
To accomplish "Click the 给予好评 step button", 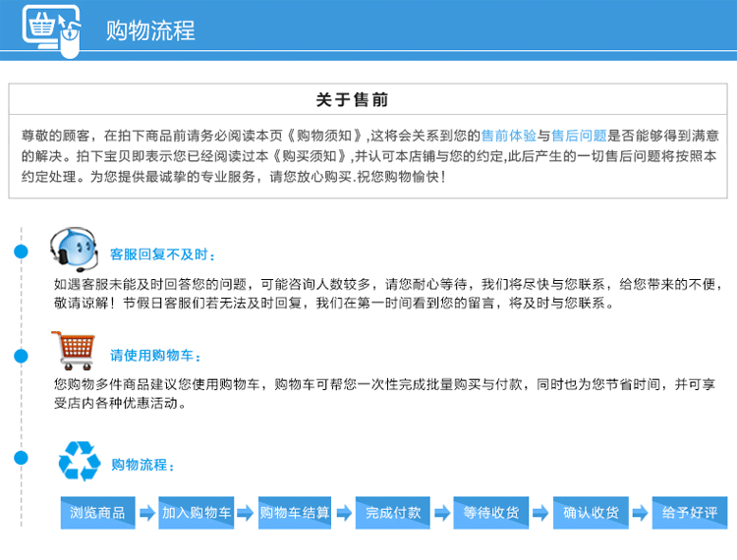I will click(x=689, y=513).
